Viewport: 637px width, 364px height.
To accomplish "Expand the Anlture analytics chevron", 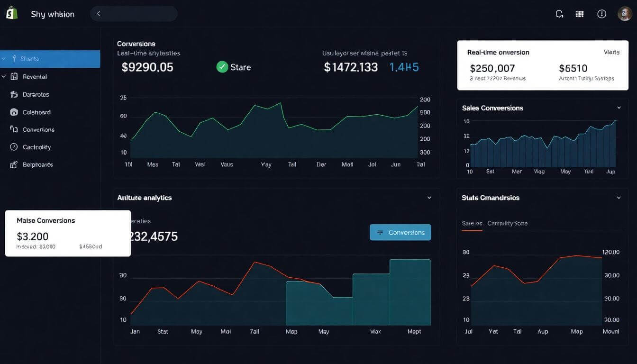I will (x=429, y=198).
